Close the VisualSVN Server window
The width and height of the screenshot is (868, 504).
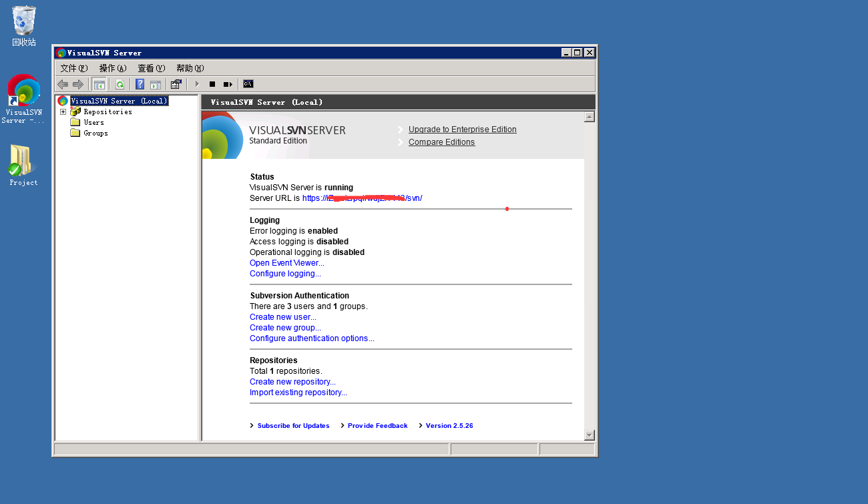point(589,53)
